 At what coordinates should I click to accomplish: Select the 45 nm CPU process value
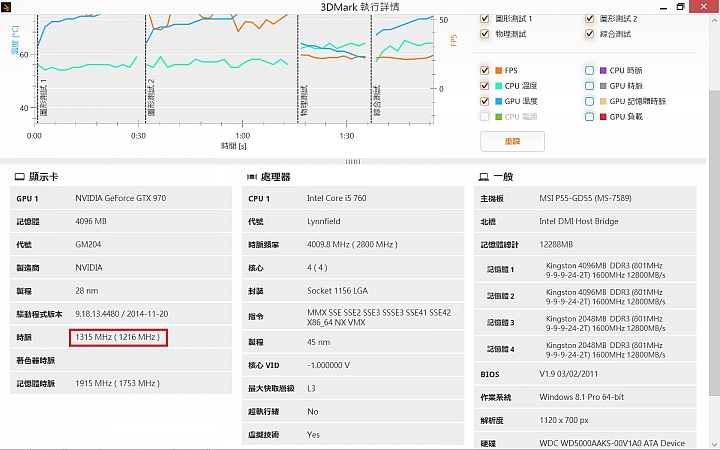pos(319,342)
